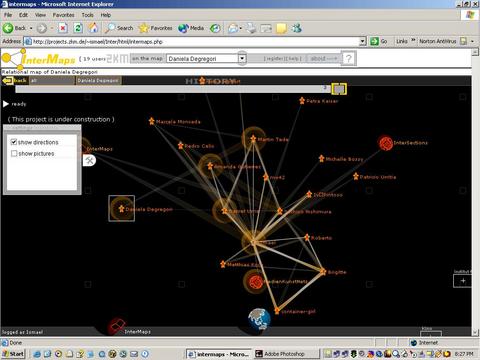Click the red InterMaps book icon at bottom
Image resolution: width=480 pixels, height=360 pixels.
(116, 326)
